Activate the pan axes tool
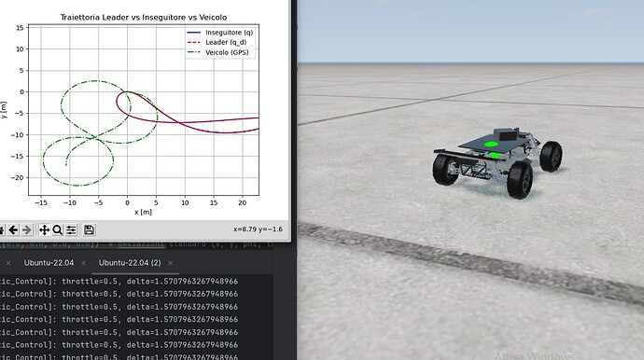 44,229
